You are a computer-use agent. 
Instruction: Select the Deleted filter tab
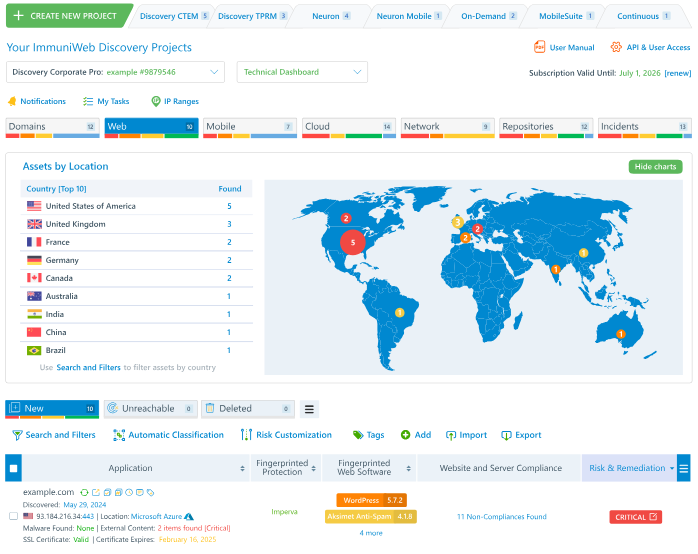point(248,409)
